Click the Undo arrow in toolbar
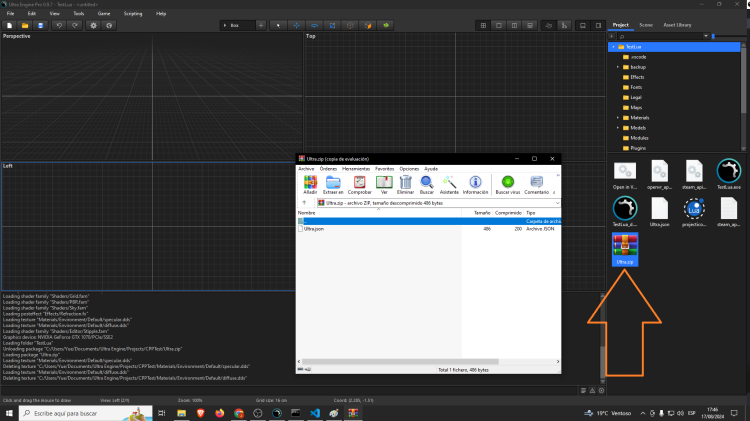Image resolution: width=750 pixels, height=421 pixels. (x=58, y=24)
